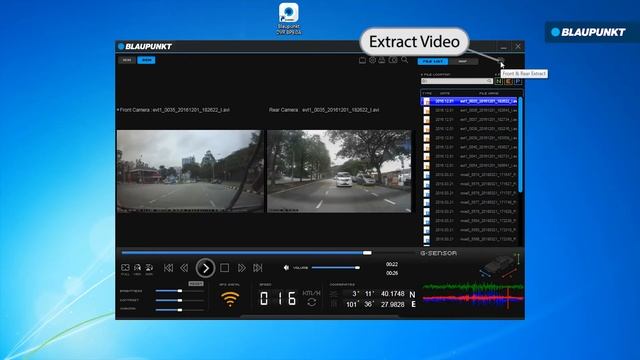640x360 pixels.
Task: Click the G-sensor waveform graph
Action: point(473,296)
